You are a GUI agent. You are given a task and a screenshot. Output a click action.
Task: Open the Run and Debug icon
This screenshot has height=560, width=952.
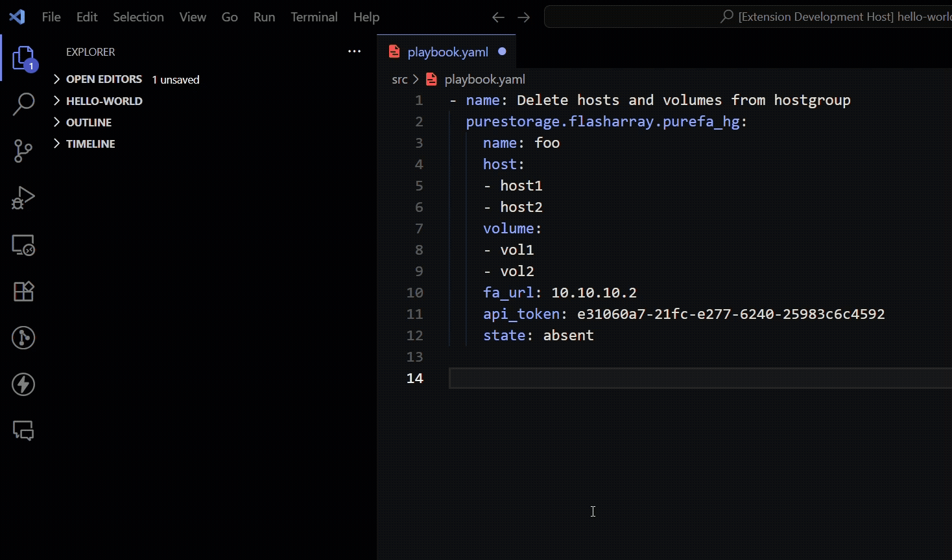click(23, 198)
